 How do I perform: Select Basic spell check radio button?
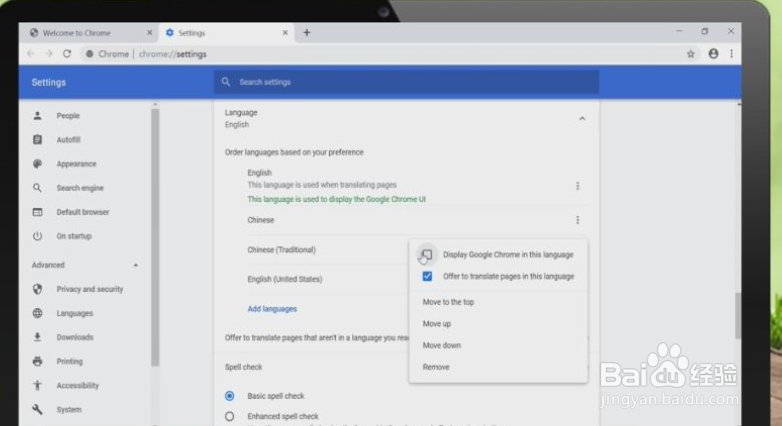coord(229,396)
